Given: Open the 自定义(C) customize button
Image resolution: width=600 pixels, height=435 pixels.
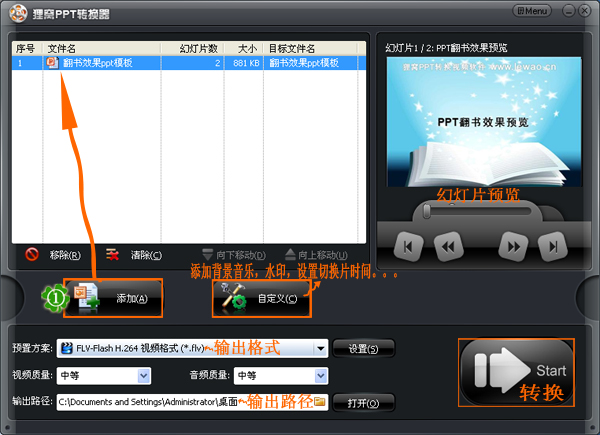Looking at the screenshot, I should pyautogui.click(x=262, y=298).
